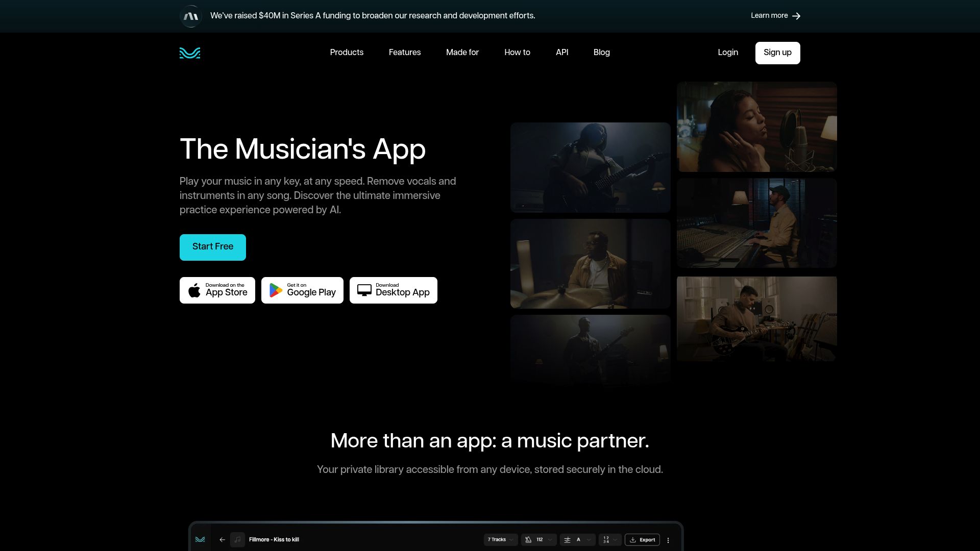The image size is (980, 551).
Task: Click the Start Free button
Action: (212, 247)
